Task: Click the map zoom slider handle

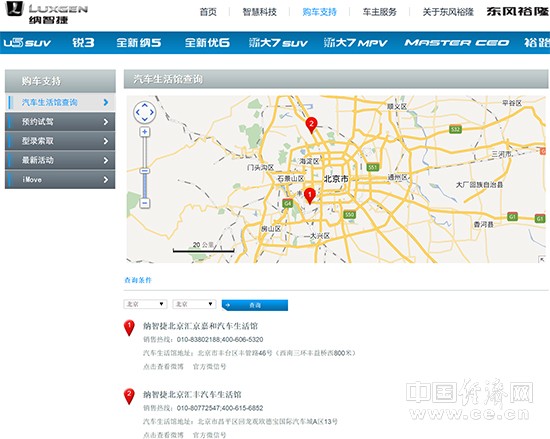Action: pos(145,171)
